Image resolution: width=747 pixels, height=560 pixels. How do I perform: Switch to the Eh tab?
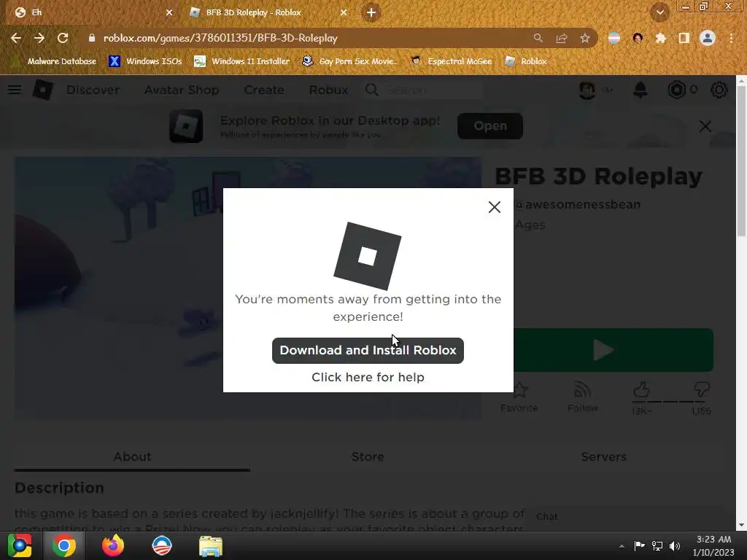coord(90,12)
